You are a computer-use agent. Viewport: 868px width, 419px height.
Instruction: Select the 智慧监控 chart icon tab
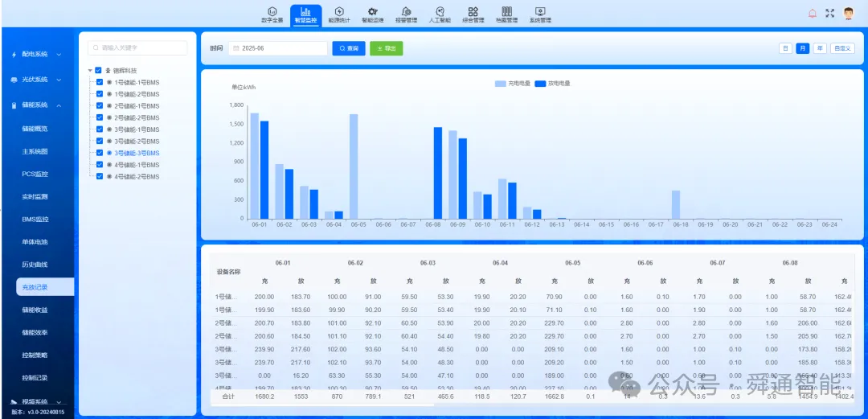click(x=305, y=15)
